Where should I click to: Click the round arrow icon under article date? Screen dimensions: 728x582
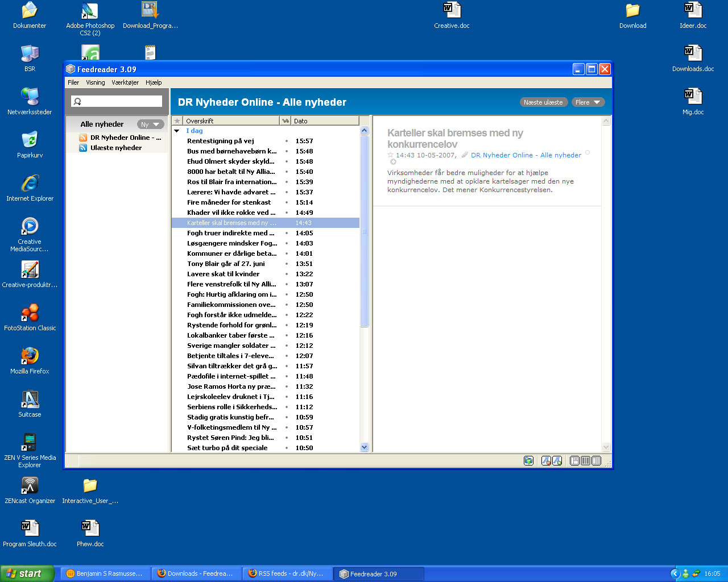(x=392, y=162)
